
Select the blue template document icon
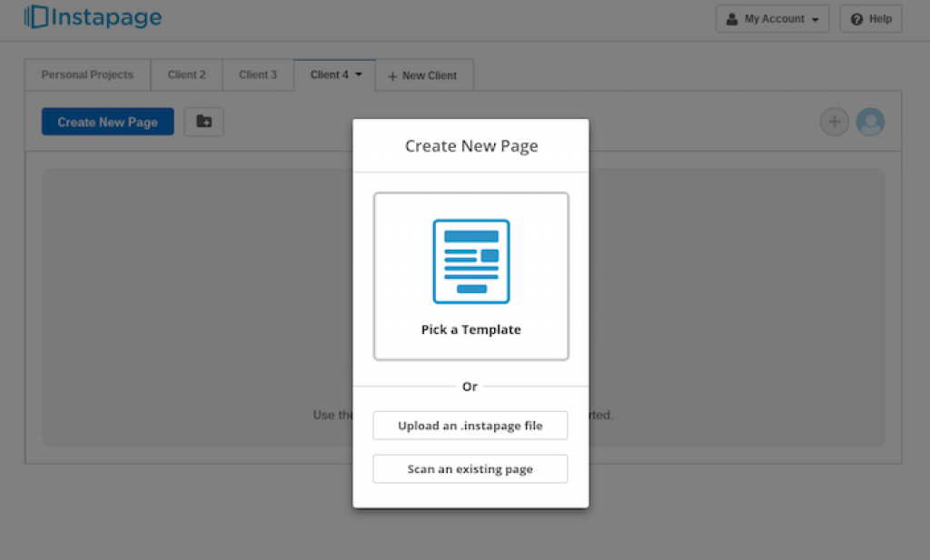tap(470, 261)
